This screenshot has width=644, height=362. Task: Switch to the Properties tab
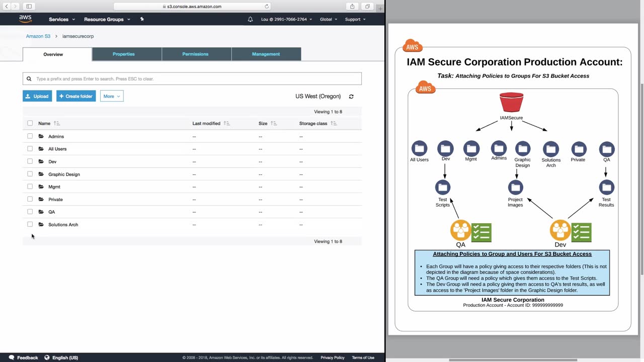[x=127, y=54]
